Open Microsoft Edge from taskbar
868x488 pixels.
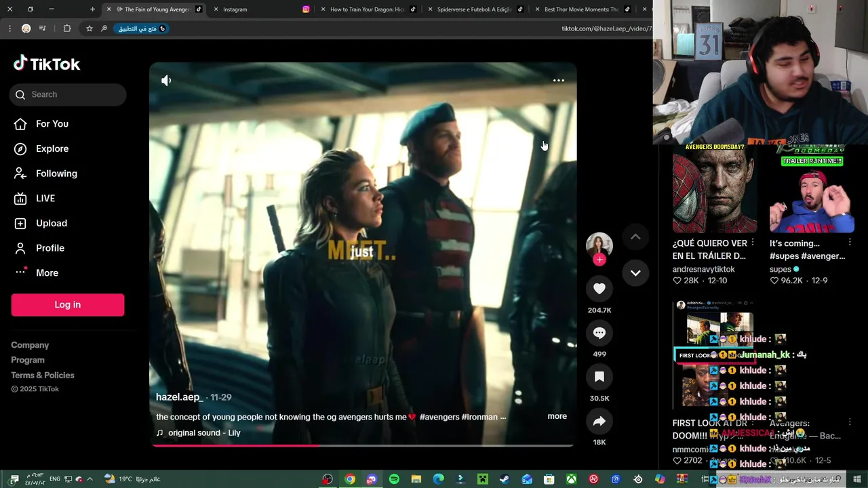[x=439, y=479]
